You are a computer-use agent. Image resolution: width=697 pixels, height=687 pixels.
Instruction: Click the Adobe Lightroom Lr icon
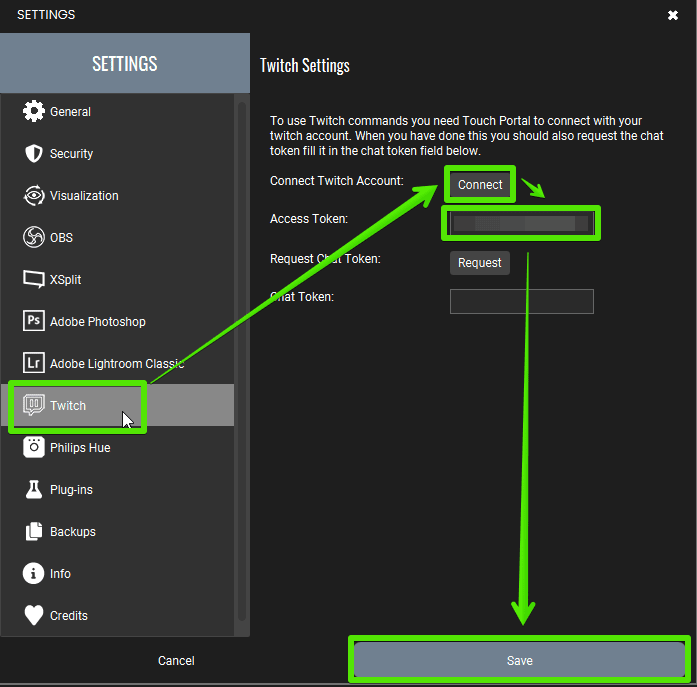click(34, 363)
